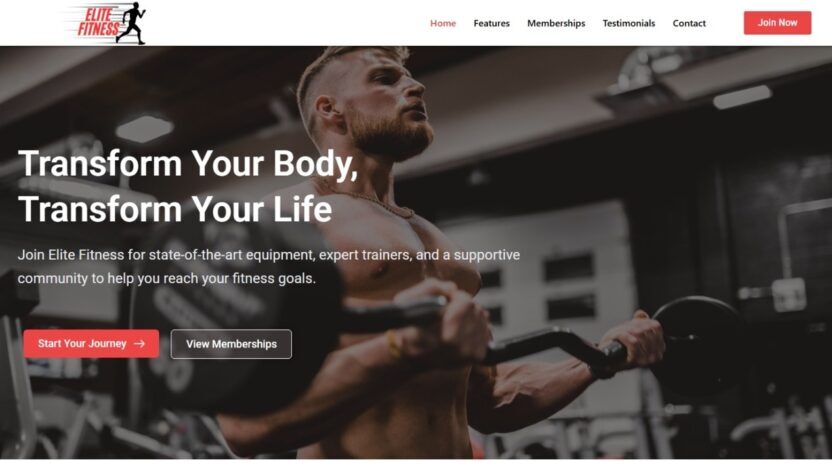832x465 pixels.
Task: Click the View Memberships outlined button
Action: click(x=231, y=344)
